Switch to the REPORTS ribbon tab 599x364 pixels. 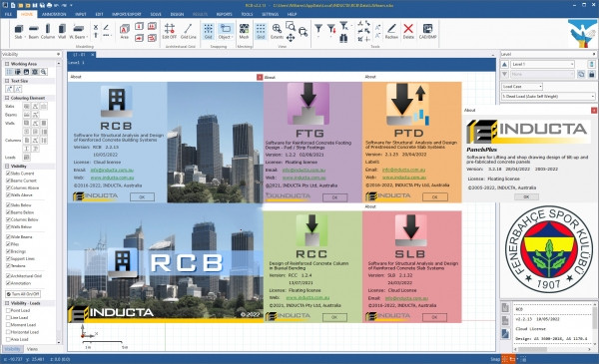pyautogui.click(x=225, y=14)
